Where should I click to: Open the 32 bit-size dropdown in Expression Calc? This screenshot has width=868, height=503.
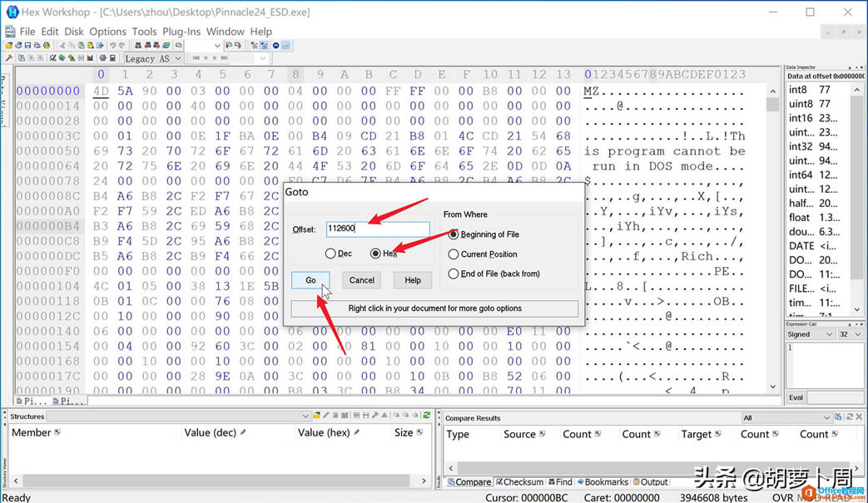point(851,334)
